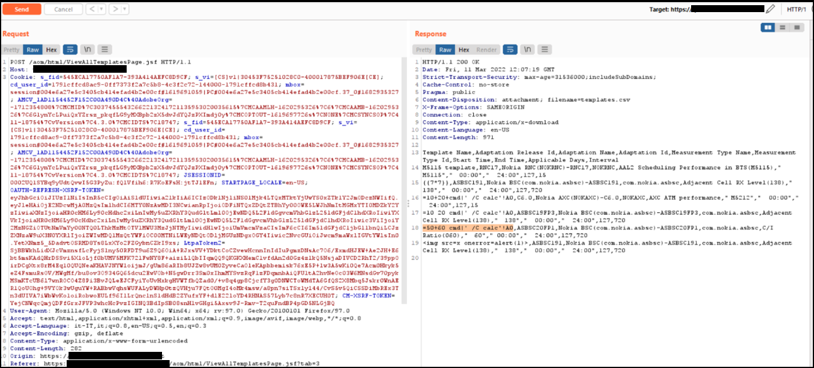
Task: Edit target with the pencil icon
Action: [771, 9]
